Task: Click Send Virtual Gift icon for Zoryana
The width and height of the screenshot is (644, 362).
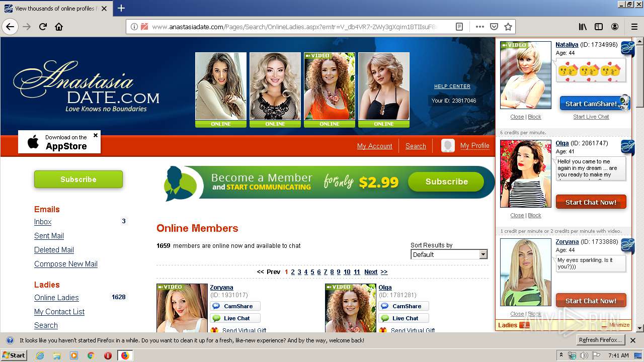Action: click(215, 330)
